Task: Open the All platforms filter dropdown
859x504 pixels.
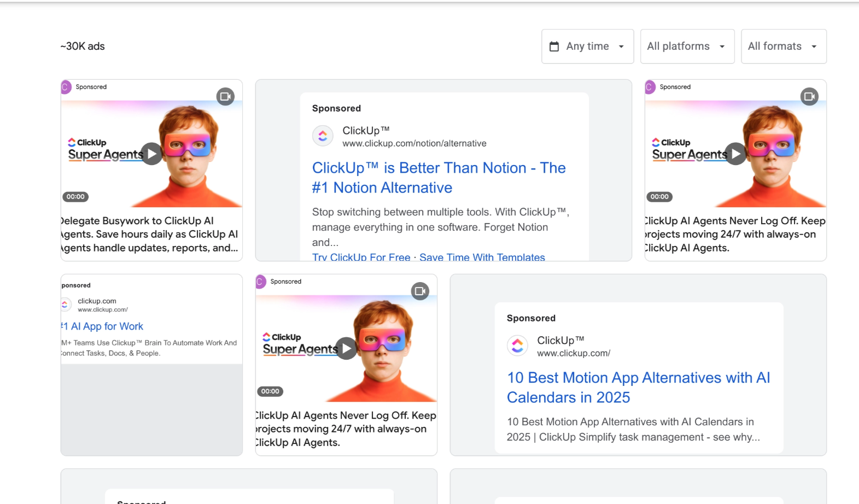Action: [x=687, y=46]
